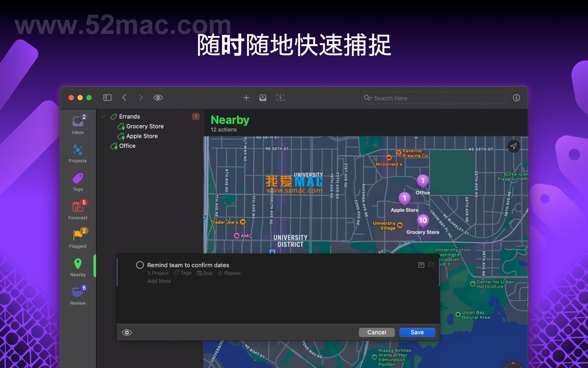
Task: Open the Inbox perspective
Action: click(78, 125)
